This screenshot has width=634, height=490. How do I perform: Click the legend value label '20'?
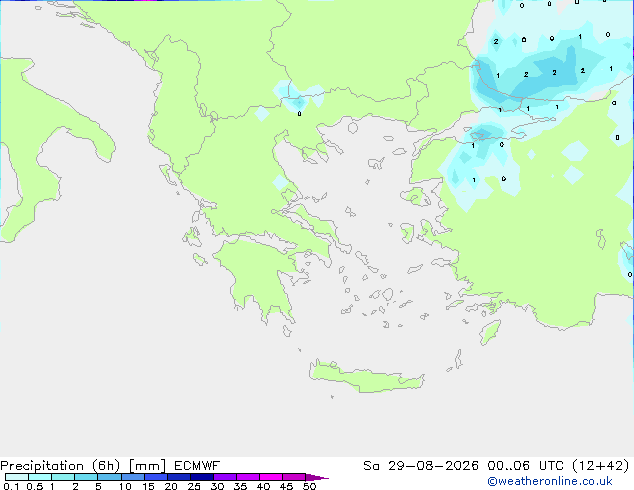click(x=171, y=486)
